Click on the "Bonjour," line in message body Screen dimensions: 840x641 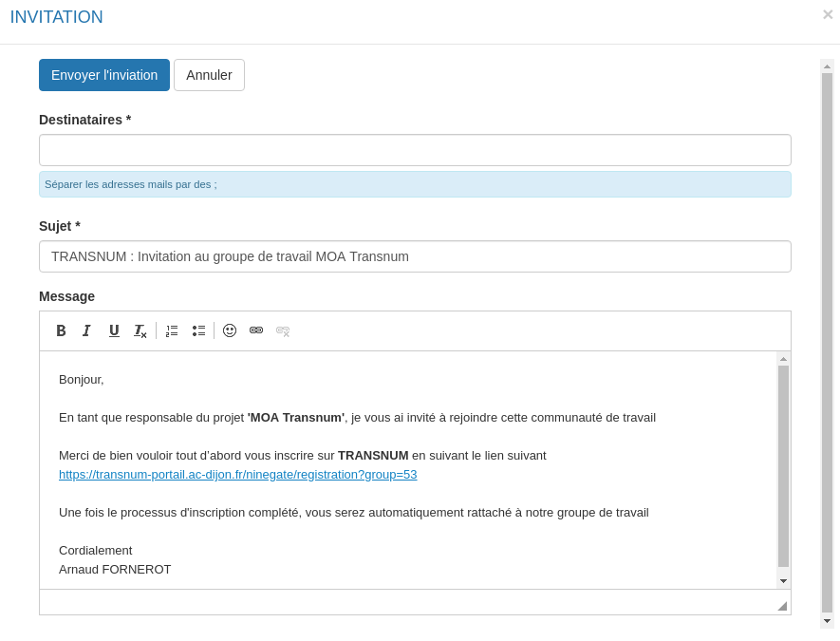82,380
